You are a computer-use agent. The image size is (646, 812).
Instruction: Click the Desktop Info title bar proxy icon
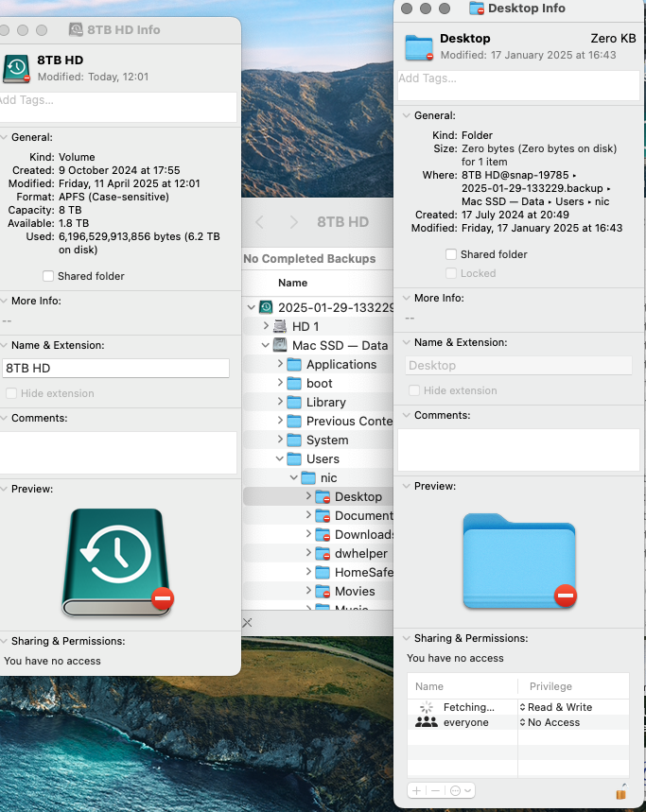[x=476, y=9]
